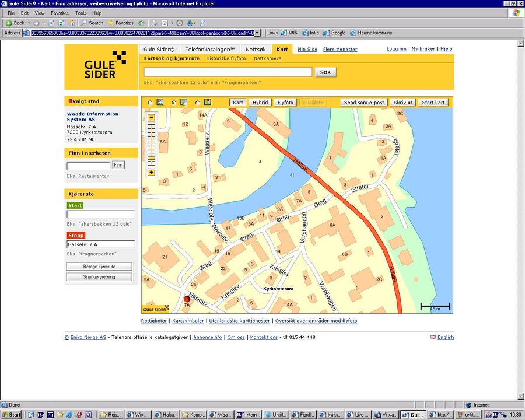
Task: Click the map zoom in plus button
Action: 151,172
